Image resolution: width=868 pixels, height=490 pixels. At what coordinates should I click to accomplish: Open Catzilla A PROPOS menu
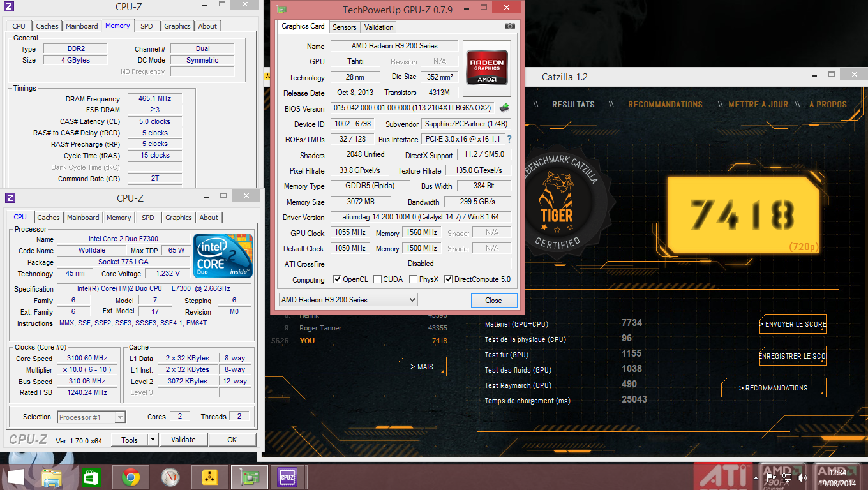pos(828,104)
